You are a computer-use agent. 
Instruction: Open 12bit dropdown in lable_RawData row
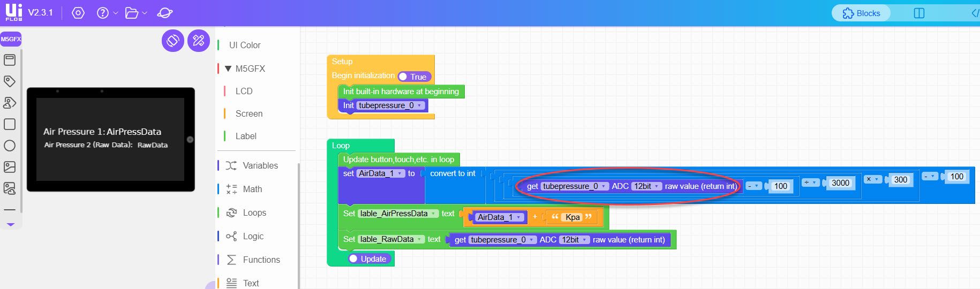(574, 240)
